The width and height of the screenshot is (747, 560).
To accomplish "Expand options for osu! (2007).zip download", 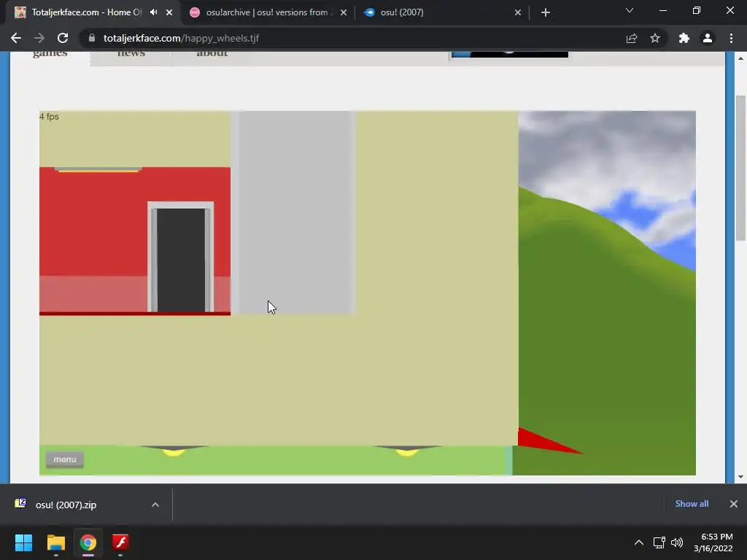I will tap(155, 505).
